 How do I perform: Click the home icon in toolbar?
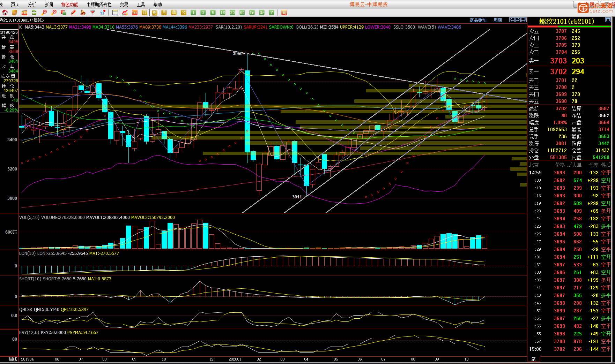coord(5,13)
